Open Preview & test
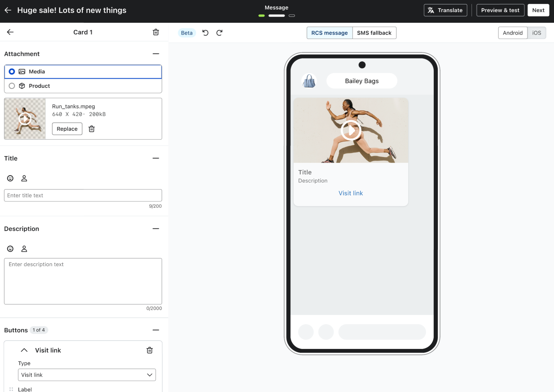This screenshot has width=554, height=392. (x=500, y=10)
